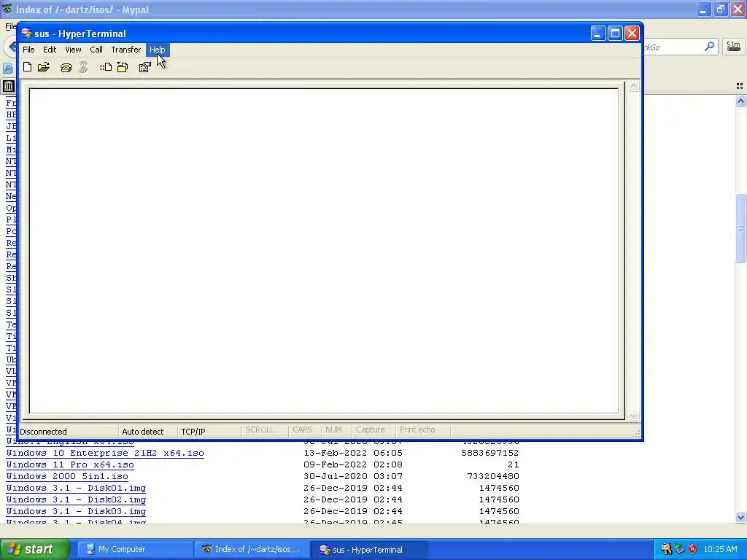The width and height of the screenshot is (747, 560).
Task: Open the Call menu in HyperTerminal
Action: pyautogui.click(x=96, y=50)
